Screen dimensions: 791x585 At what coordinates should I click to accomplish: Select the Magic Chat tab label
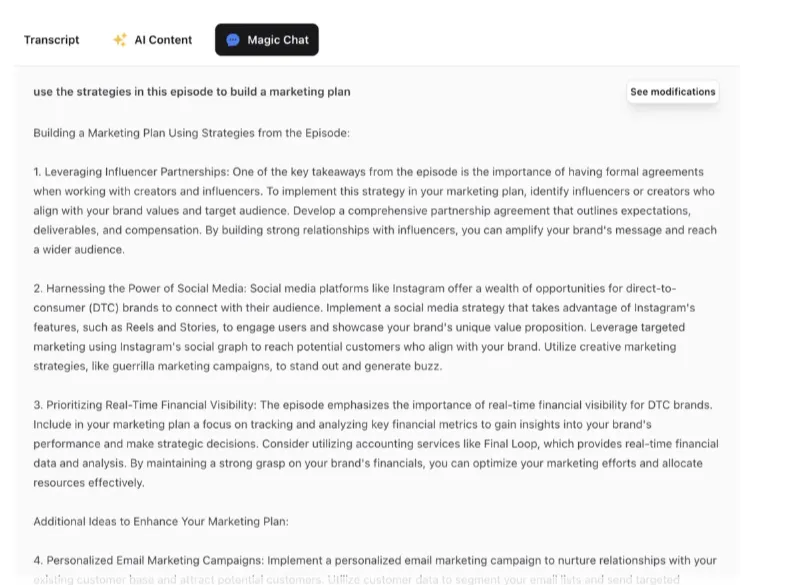(x=278, y=40)
